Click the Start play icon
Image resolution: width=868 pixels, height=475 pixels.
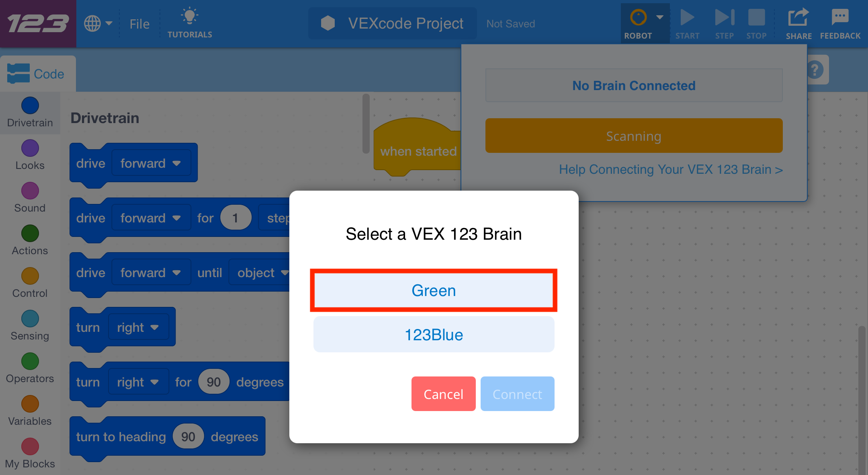pos(687,17)
